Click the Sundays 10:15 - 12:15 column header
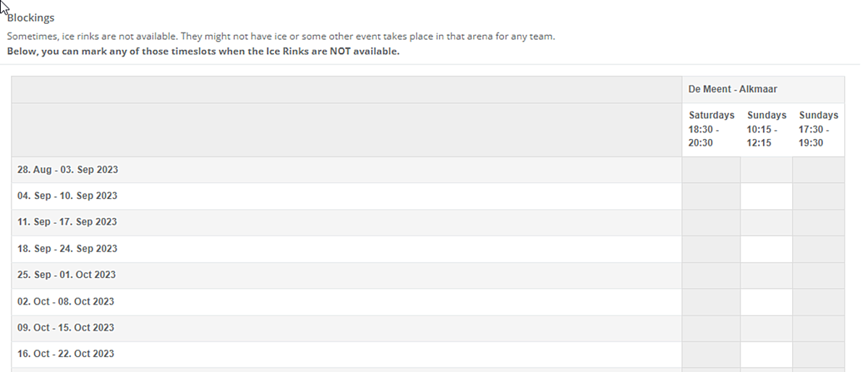The height and width of the screenshot is (372, 868). coord(766,129)
